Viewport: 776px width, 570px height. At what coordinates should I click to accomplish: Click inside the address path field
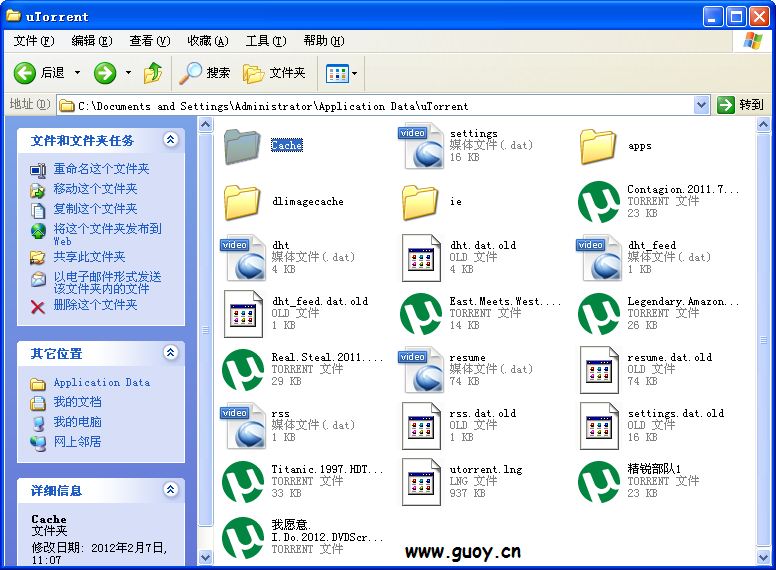click(x=376, y=105)
